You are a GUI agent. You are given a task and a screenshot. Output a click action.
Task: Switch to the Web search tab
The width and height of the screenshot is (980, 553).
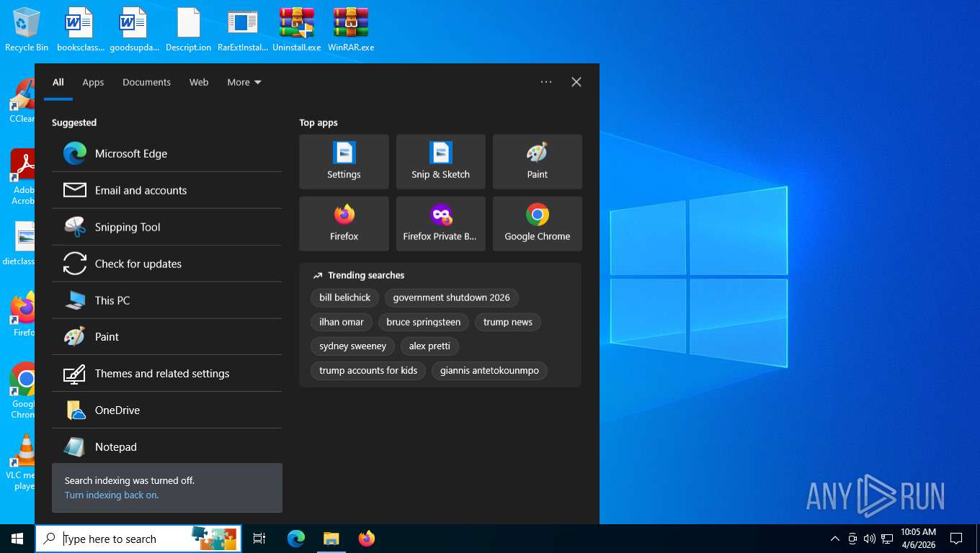tap(199, 82)
